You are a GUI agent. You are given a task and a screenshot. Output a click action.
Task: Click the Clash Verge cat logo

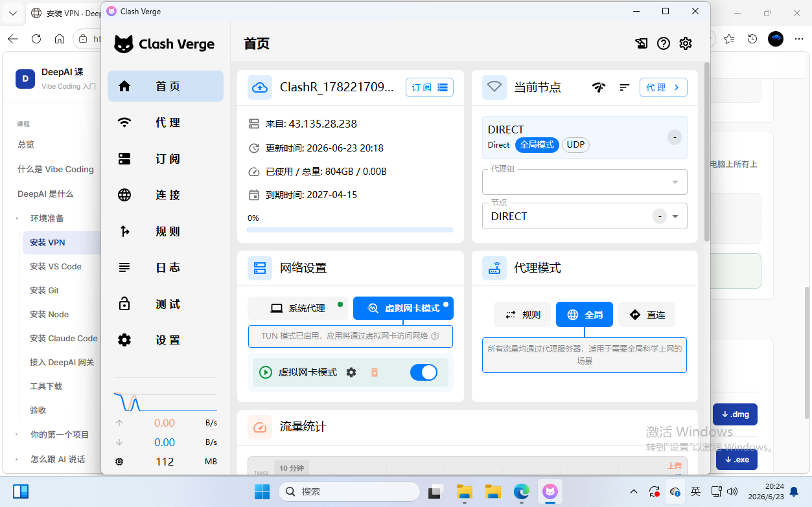tap(124, 44)
